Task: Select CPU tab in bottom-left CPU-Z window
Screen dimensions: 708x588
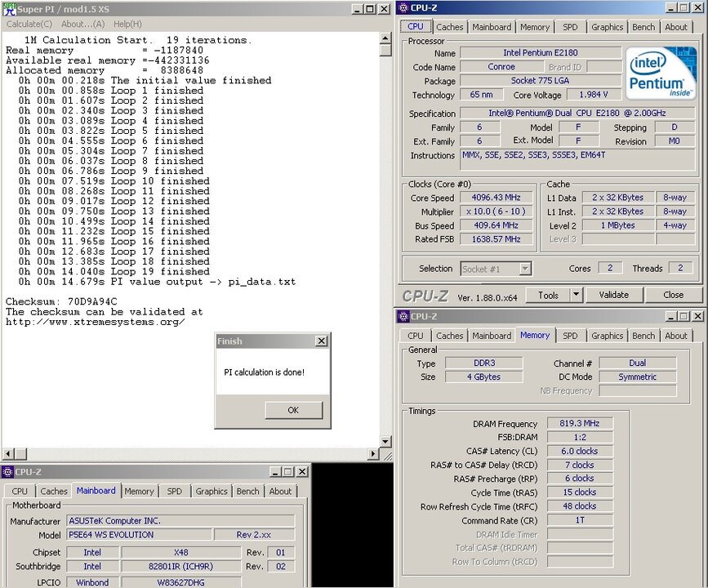Action: 20,492
